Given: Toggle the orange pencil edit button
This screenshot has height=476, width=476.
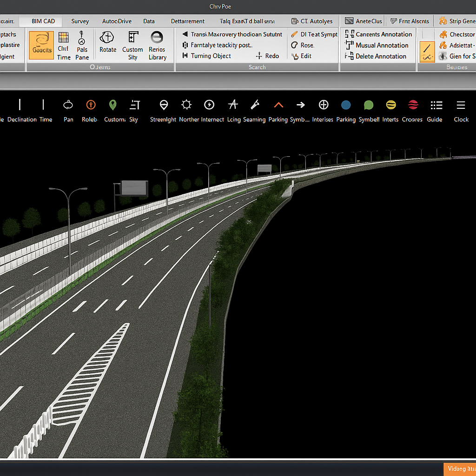Looking at the screenshot, I should point(427,52).
